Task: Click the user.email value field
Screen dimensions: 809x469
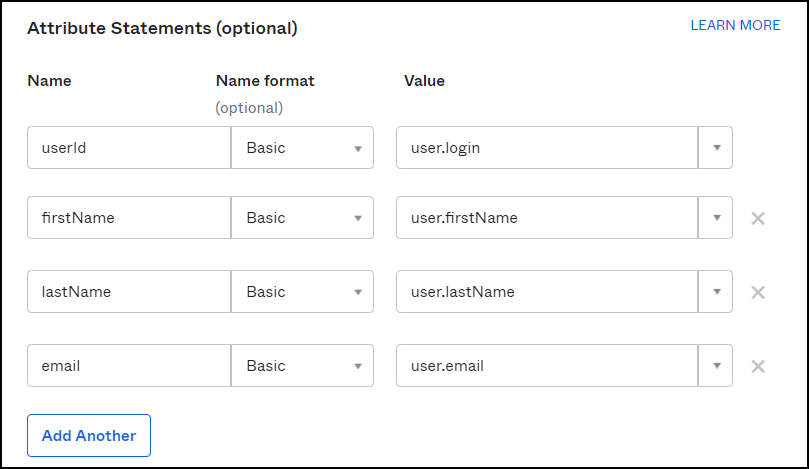Action: click(x=546, y=366)
